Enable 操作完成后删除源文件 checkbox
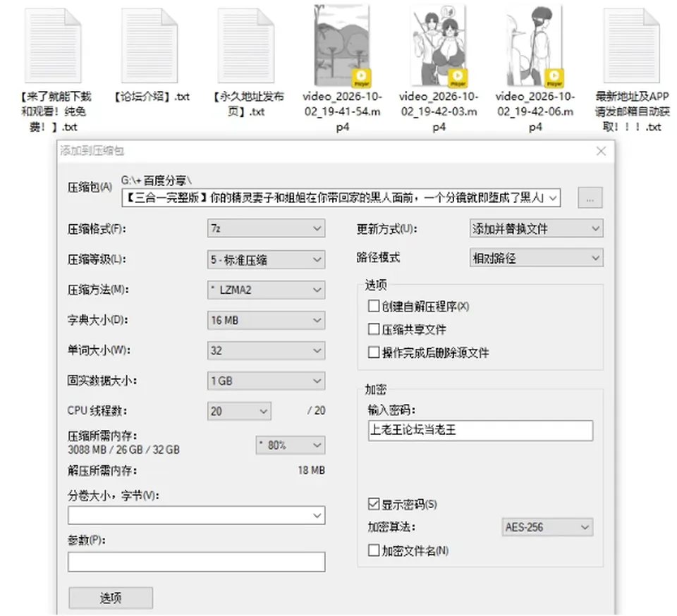This screenshot has width=677, height=616. point(374,352)
